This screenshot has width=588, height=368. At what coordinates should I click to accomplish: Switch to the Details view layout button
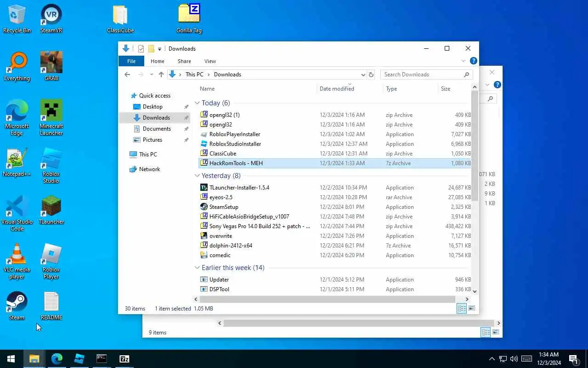coord(462,309)
